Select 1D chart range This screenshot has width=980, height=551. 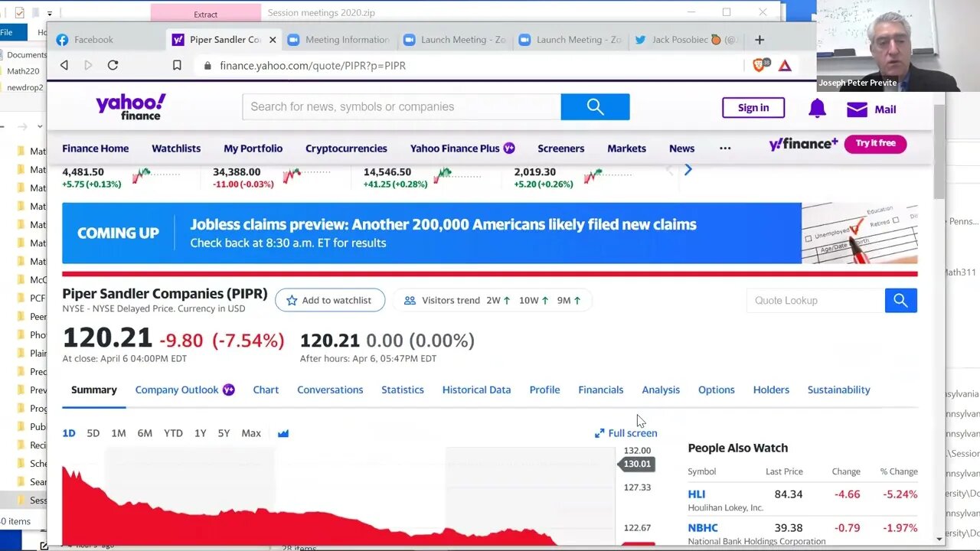[69, 433]
